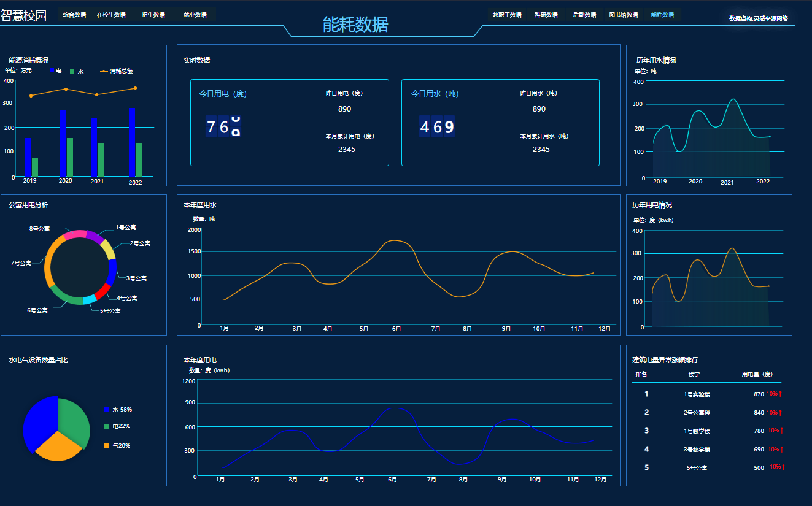Toggle the 消耗总额 line legend item
This screenshot has width=812, height=506.
117,71
